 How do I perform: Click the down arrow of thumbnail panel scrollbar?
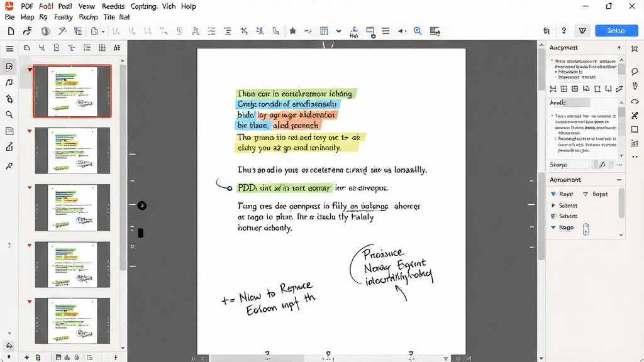(123, 348)
